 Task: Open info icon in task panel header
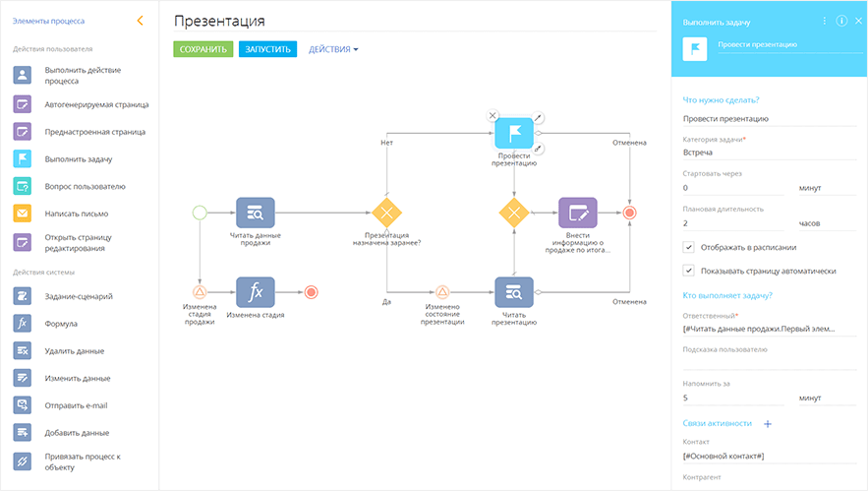(841, 21)
